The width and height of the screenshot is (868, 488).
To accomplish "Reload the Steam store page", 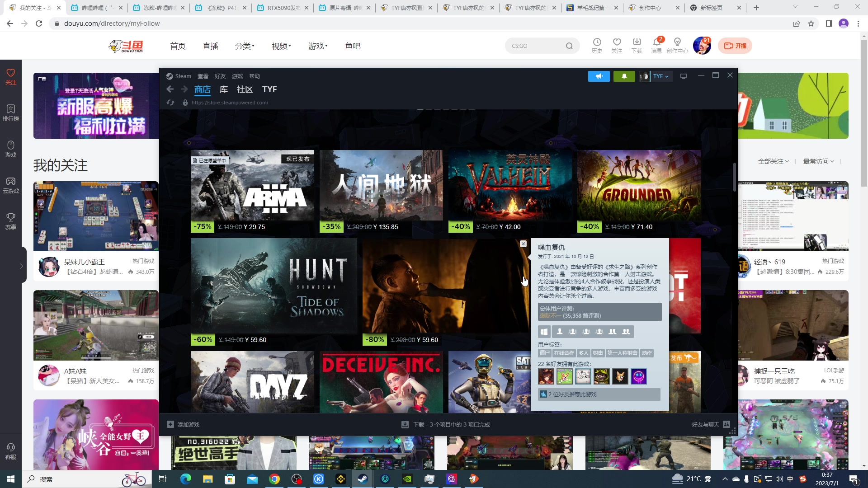I will click(x=170, y=103).
